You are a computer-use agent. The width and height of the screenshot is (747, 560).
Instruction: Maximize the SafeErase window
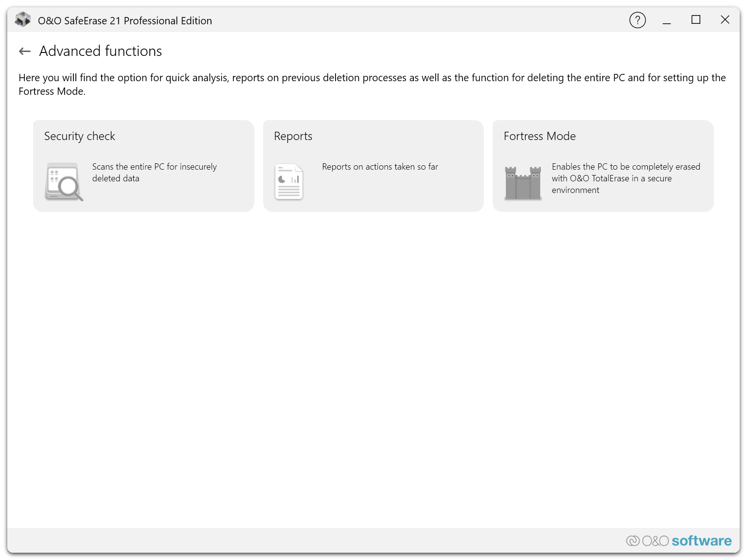click(695, 20)
